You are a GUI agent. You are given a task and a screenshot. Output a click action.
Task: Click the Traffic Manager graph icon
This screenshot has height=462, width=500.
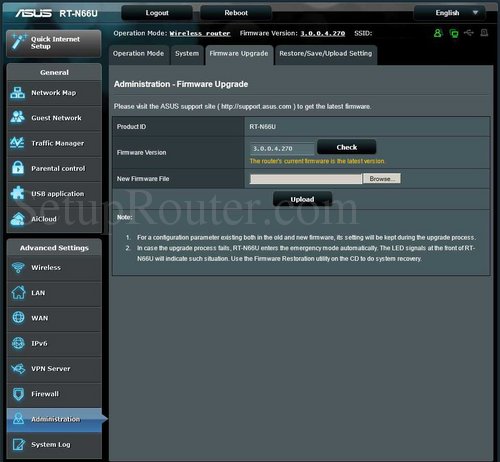[17, 143]
